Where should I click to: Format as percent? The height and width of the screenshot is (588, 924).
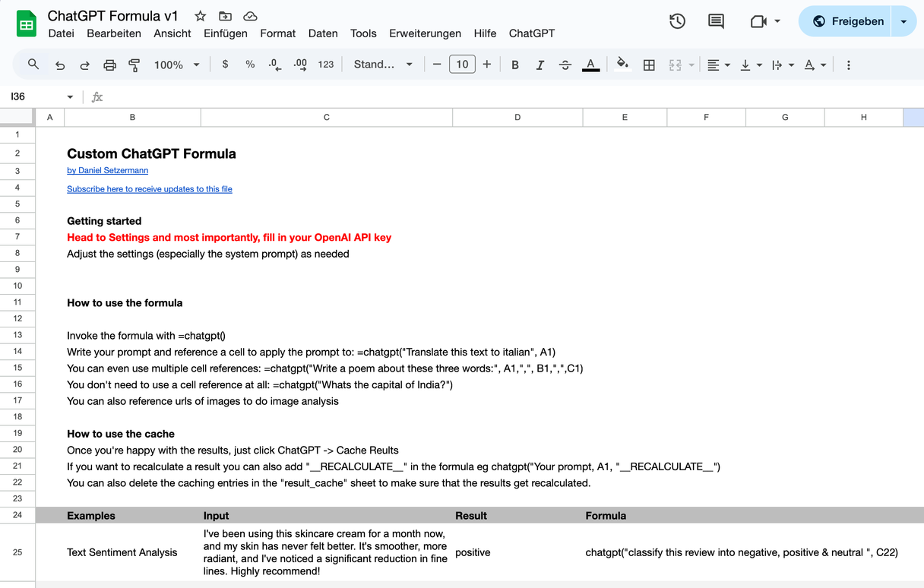250,65
